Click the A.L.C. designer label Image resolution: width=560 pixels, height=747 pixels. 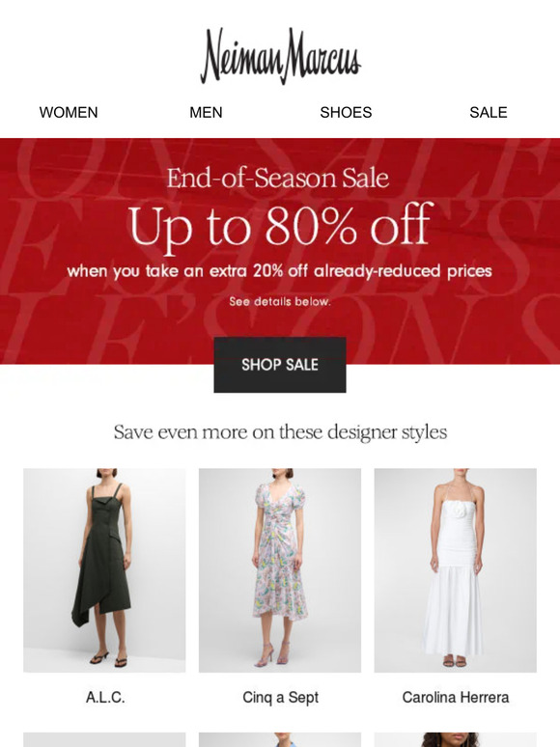pyautogui.click(x=105, y=698)
